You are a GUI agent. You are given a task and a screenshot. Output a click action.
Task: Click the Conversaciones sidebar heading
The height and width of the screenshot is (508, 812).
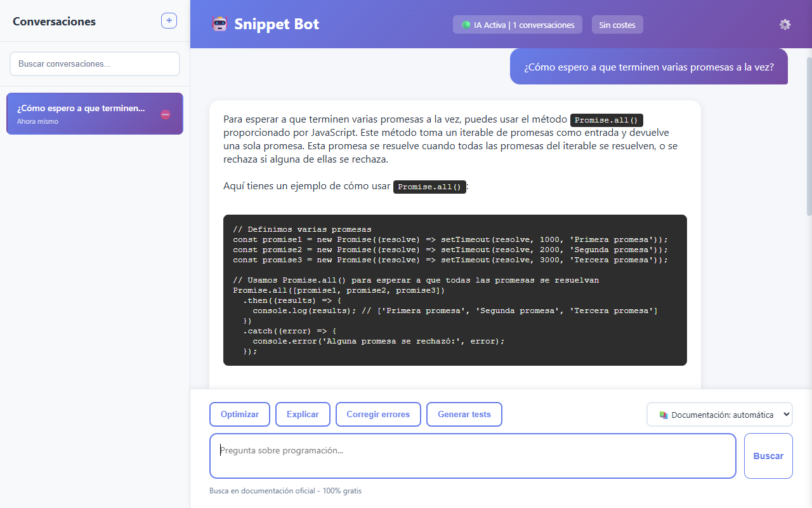(54, 22)
